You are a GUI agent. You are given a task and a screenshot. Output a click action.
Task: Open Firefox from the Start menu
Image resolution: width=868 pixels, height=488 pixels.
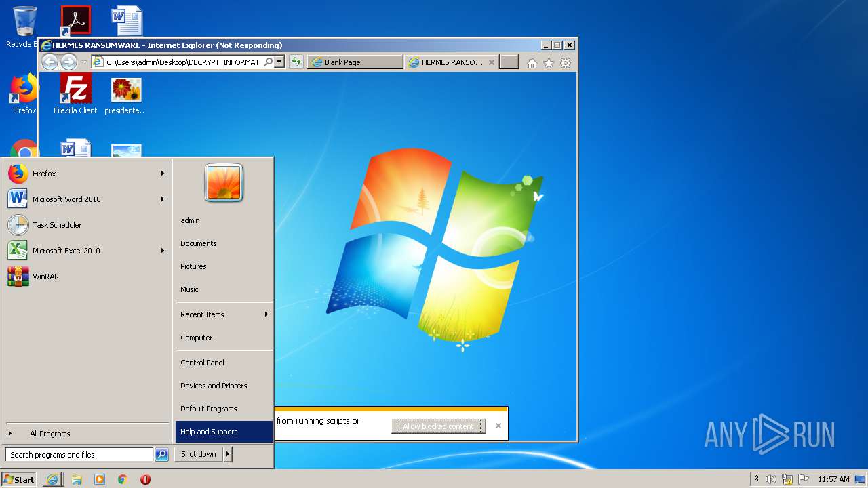86,174
